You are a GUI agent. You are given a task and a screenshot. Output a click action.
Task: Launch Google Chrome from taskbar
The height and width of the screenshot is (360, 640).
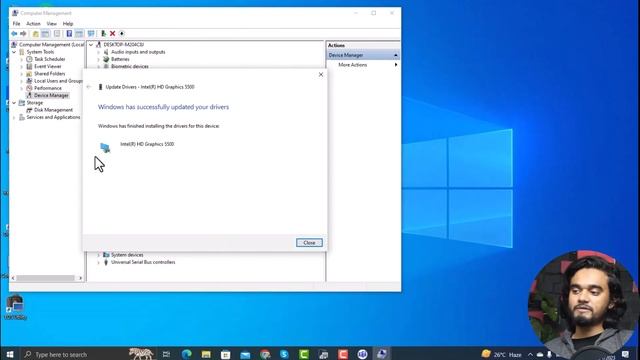tap(265, 354)
